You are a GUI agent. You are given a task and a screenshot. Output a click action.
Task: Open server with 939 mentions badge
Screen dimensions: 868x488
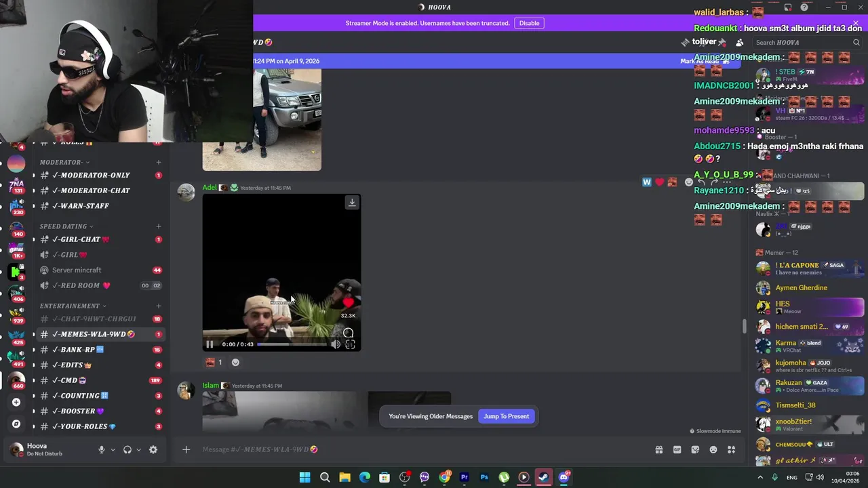[16, 314]
